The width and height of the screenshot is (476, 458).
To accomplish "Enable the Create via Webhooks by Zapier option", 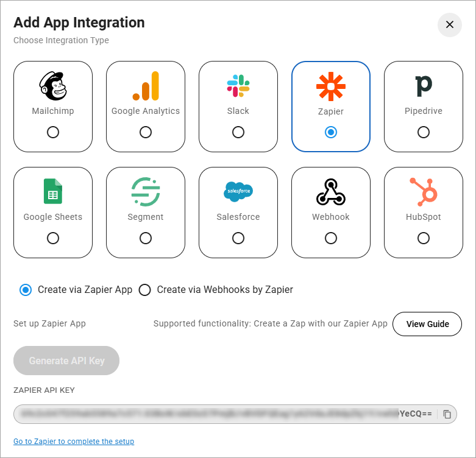I will tap(145, 290).
